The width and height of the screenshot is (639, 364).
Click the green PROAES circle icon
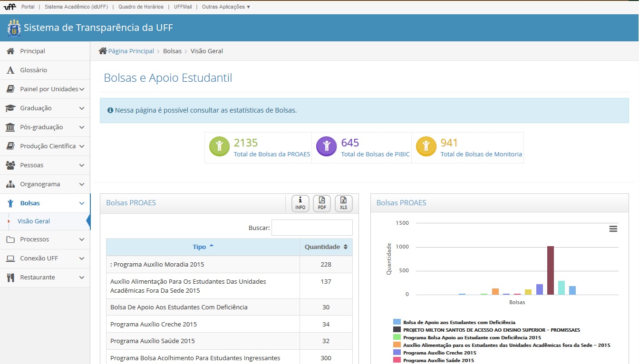click(219, 147)
